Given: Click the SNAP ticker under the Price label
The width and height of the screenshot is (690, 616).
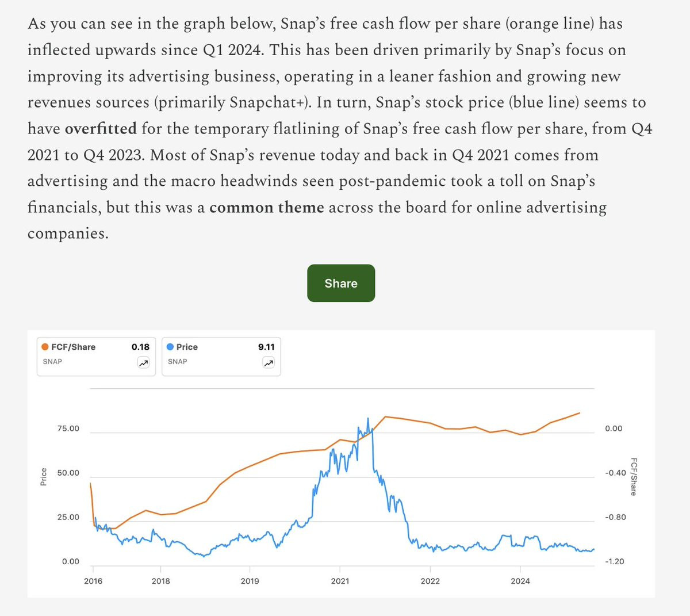Looking at the screenshot, I should [x=177, y=361].
